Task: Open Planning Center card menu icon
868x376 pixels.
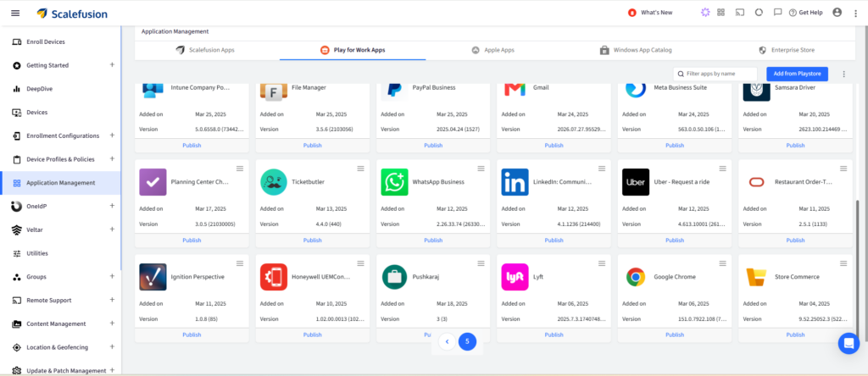Action: click(x=240, y=168)
